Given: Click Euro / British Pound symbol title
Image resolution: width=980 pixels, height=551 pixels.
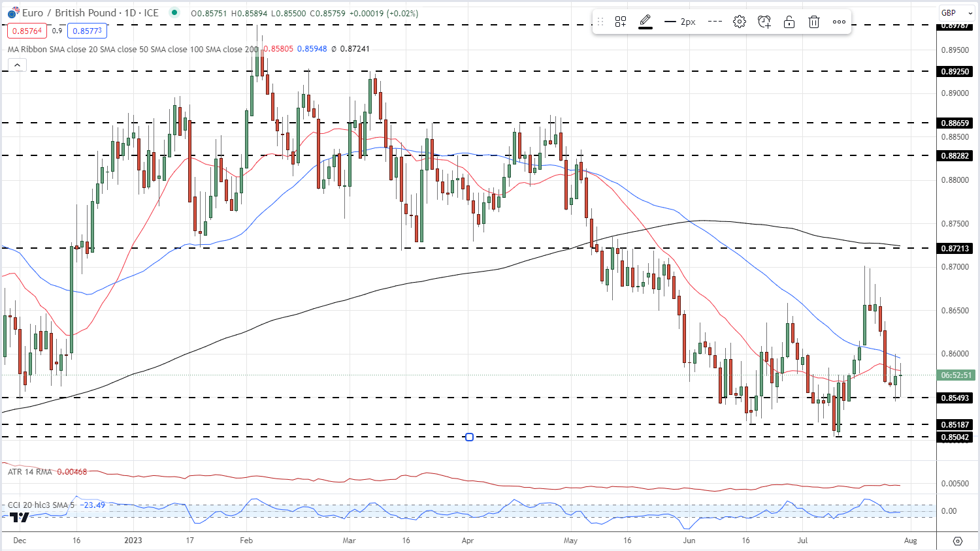Looking at the screenshot, I should click(x=69, y=13).
